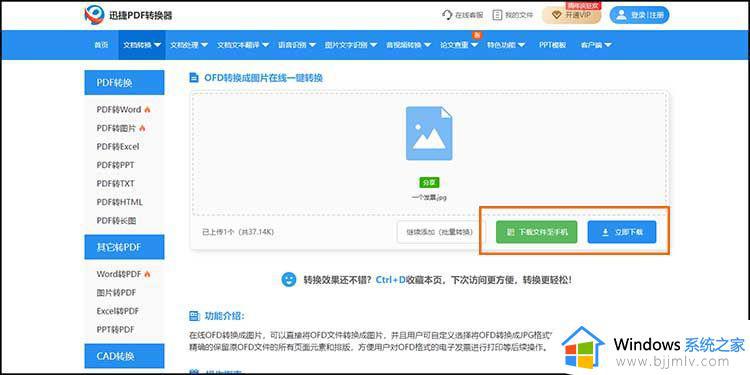This screenshot has width=750, height=375.
Task: Click the green 分享 share button
Action: coord(429,183)
